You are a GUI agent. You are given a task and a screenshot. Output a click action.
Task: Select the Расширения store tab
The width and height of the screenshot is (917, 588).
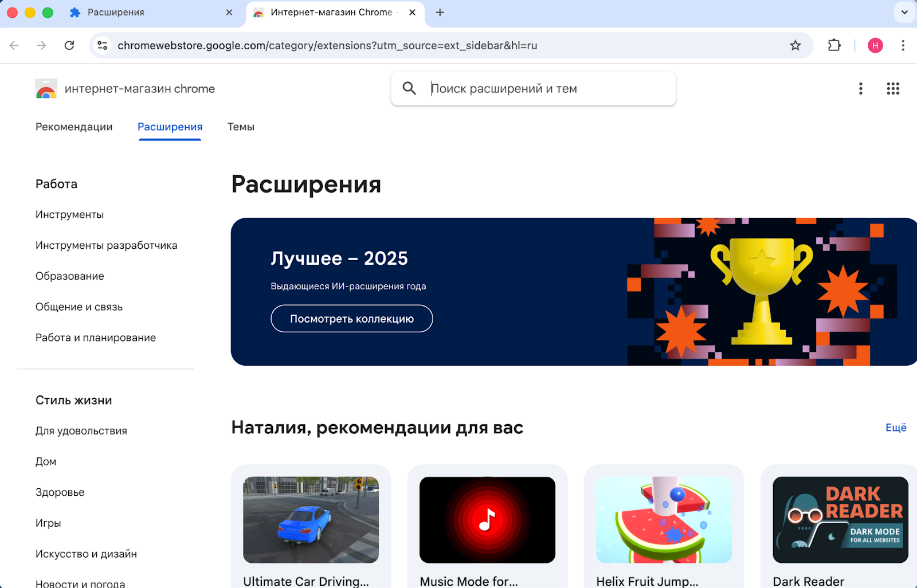[x=170, y=127]
